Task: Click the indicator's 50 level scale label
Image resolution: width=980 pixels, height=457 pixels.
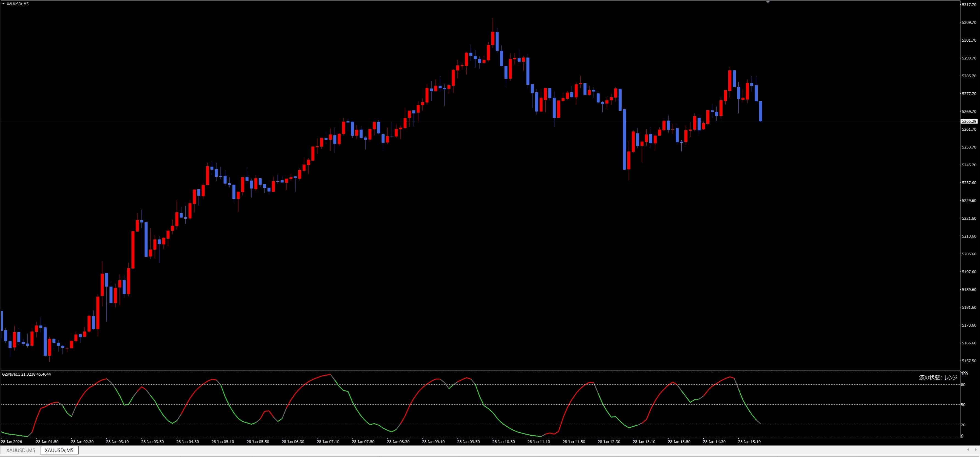Action: pos(963,405)
